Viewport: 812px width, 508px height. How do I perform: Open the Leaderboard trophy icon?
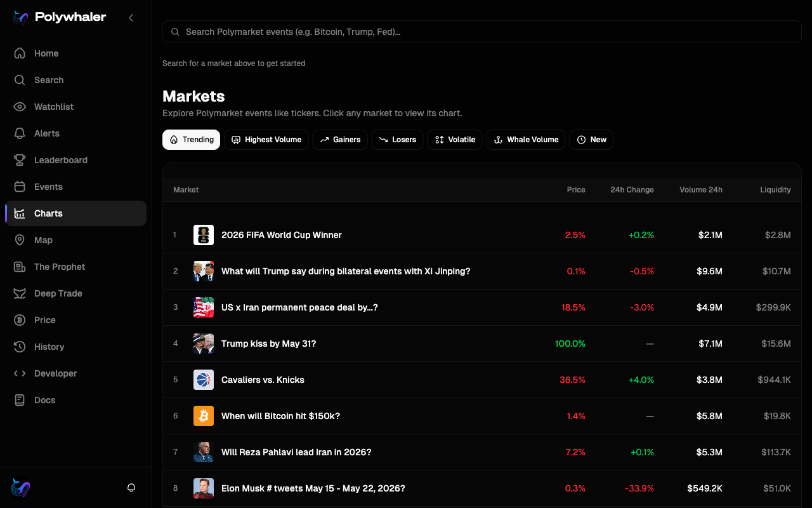[x=20, y=160]
